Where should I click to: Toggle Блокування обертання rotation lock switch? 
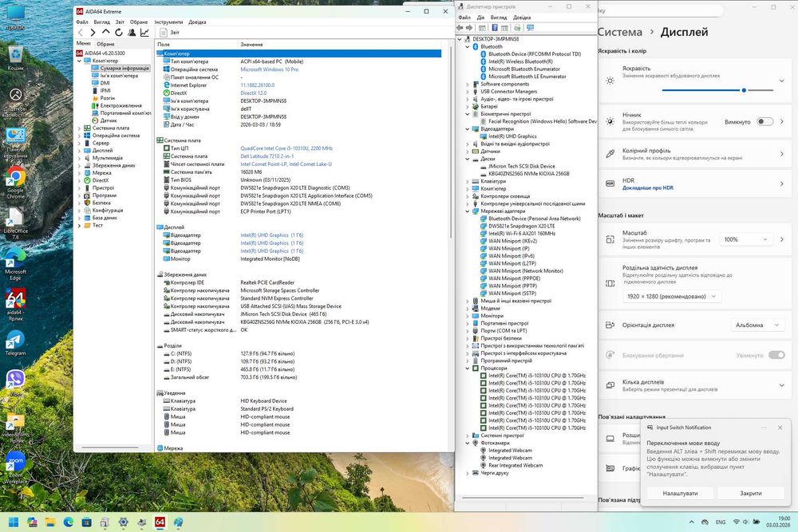(776, 355)
